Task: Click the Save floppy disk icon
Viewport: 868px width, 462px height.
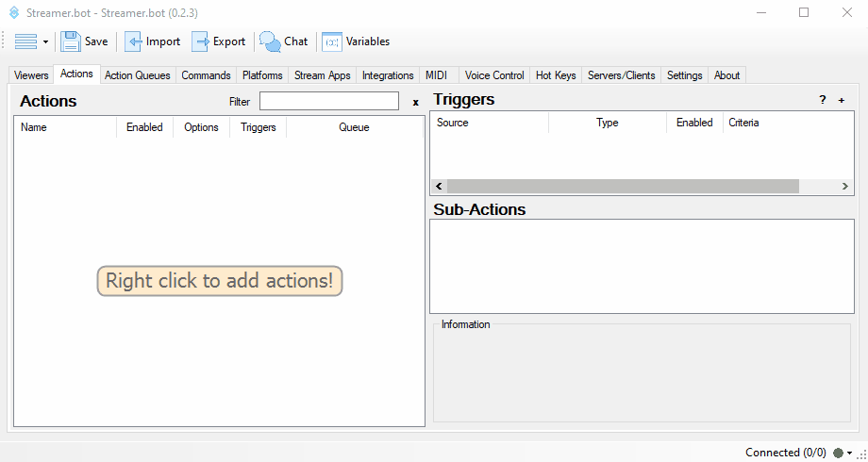Action: 71,41
